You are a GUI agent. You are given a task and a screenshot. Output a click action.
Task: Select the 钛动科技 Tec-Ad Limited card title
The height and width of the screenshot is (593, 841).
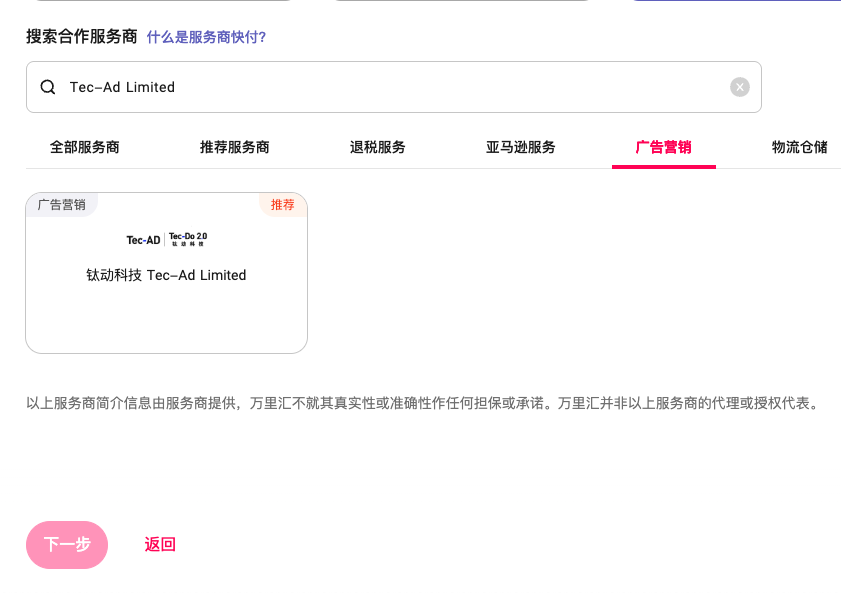166,275
